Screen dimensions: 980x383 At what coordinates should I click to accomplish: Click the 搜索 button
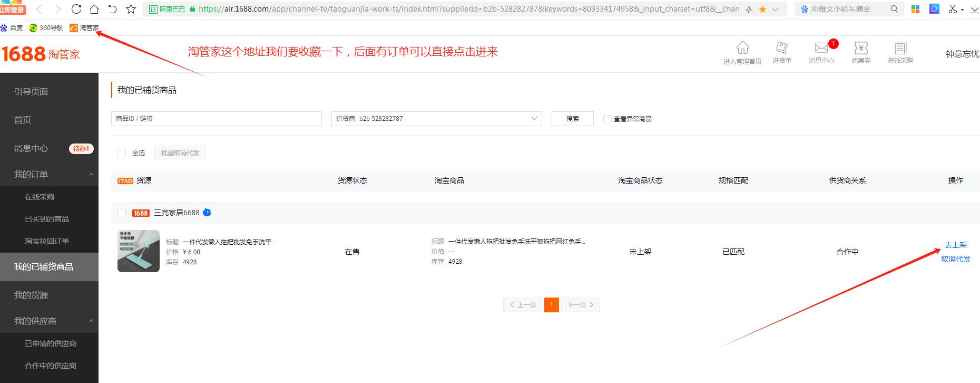coord(572,119)
